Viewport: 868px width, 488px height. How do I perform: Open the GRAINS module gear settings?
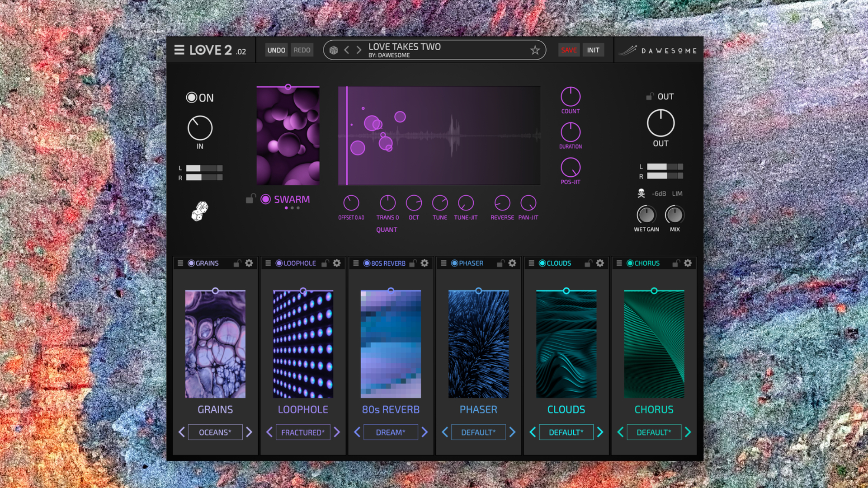[x=249, y=263]
